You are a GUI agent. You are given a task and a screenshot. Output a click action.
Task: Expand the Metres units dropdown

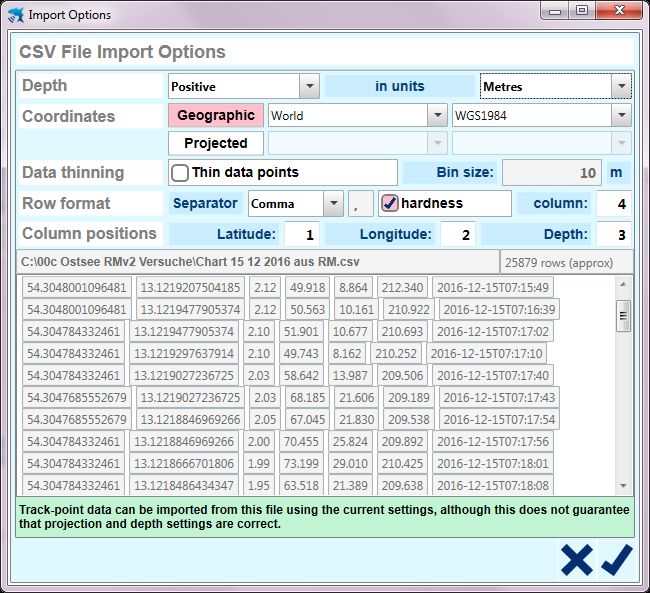pyautogui.click(x=621, y=86)
